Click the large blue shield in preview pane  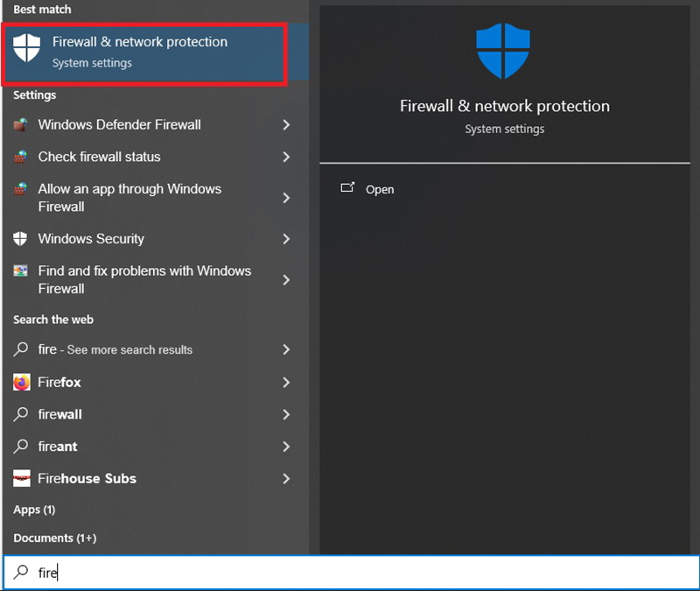tap(503, 51)
